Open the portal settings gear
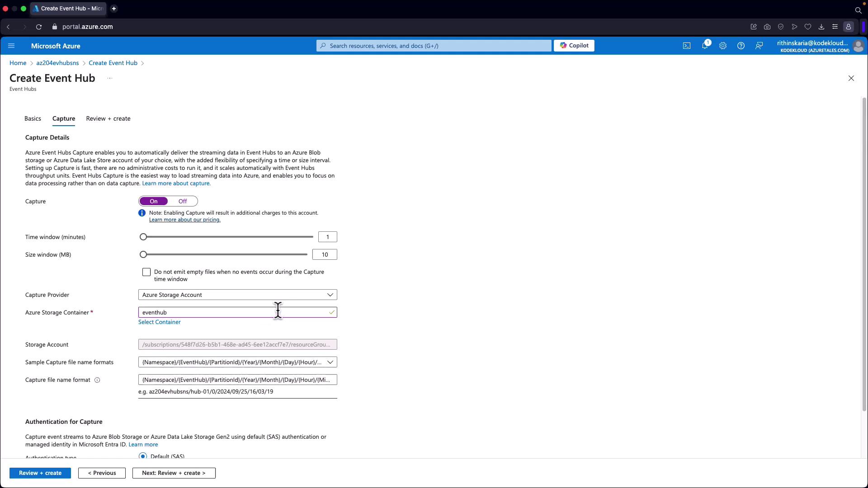This screenshot has height=488, width=868. click(x=722, y=46)
